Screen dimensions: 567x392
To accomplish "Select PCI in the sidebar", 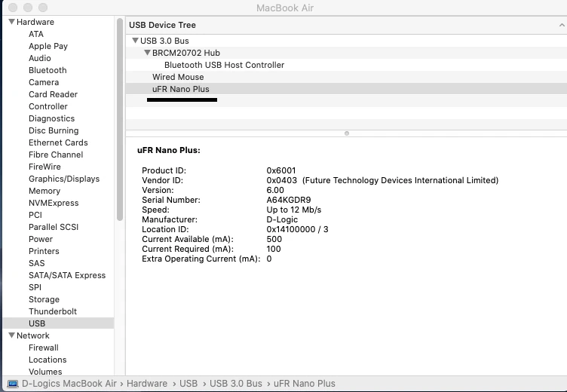I will point(35,215).
